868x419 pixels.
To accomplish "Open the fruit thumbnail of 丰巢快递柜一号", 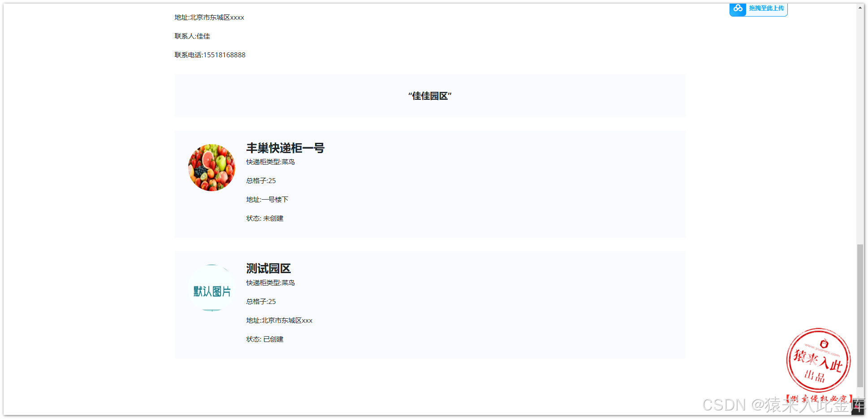I will coord(212,167).
